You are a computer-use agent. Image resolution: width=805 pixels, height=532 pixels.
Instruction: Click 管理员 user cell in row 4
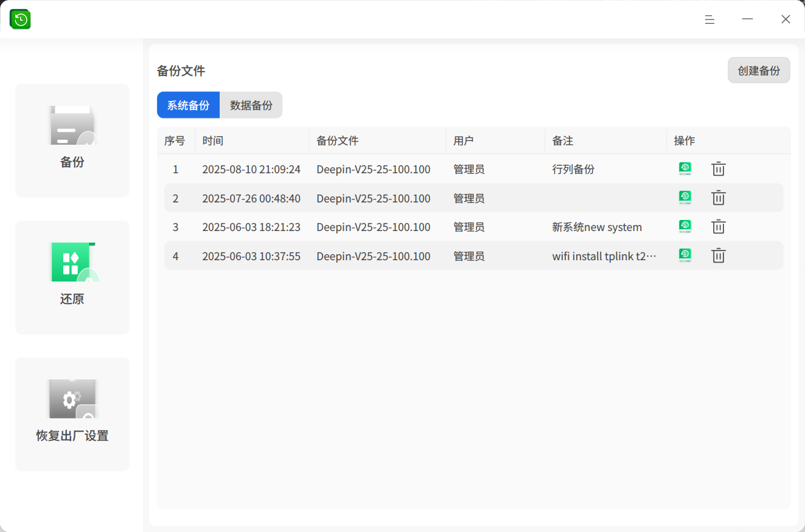coord(469,256)
